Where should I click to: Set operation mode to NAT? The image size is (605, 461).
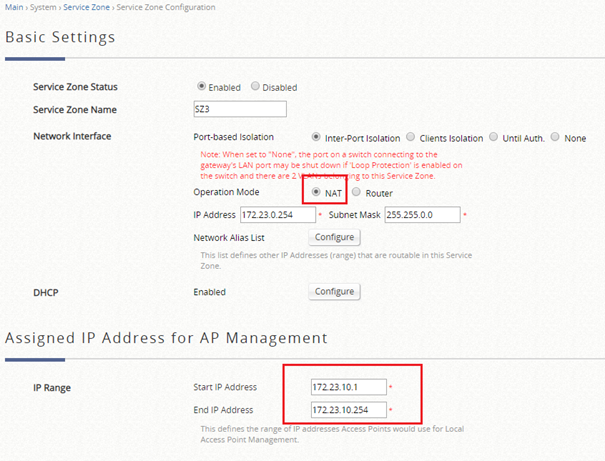[x=318, y=192]
